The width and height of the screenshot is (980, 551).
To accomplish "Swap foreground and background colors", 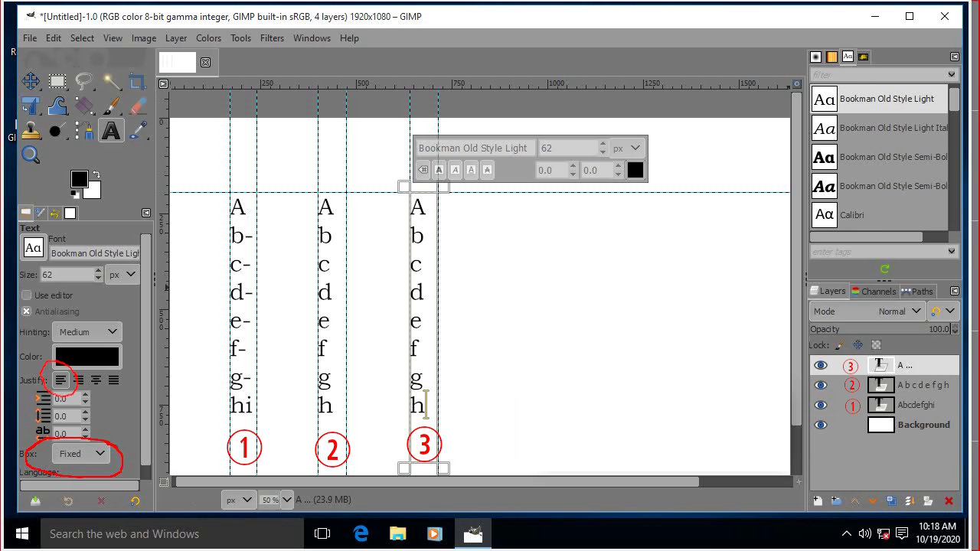I will [x=96, y=174].
